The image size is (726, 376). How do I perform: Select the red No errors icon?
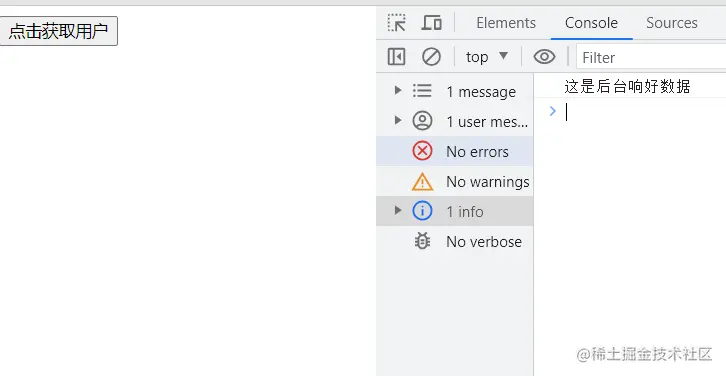tap(422, 151)
